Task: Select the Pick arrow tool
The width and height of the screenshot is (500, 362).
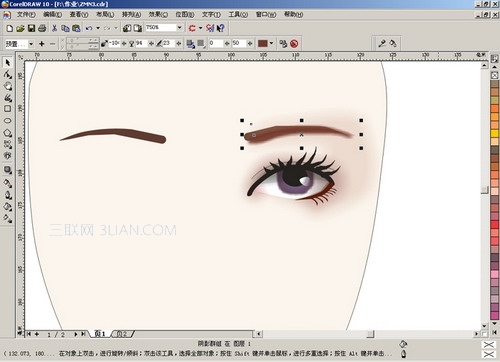Action: (x=8, y=63)
